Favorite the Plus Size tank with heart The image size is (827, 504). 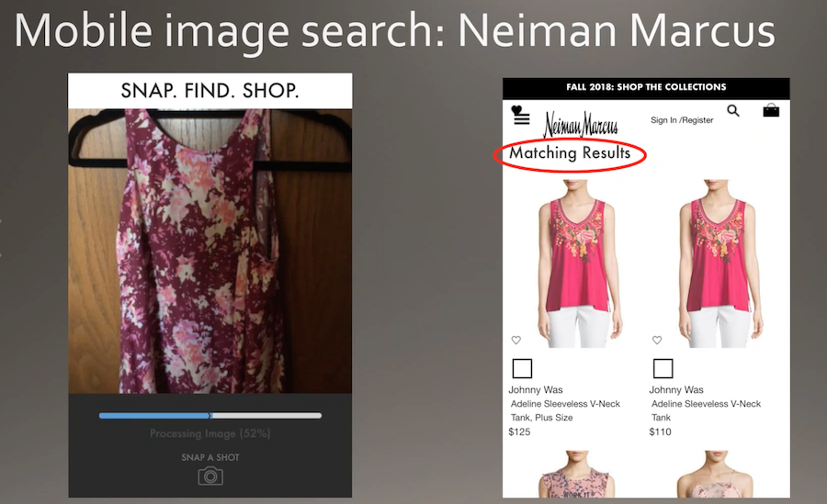pyautogui.click(x=516, y=340)
